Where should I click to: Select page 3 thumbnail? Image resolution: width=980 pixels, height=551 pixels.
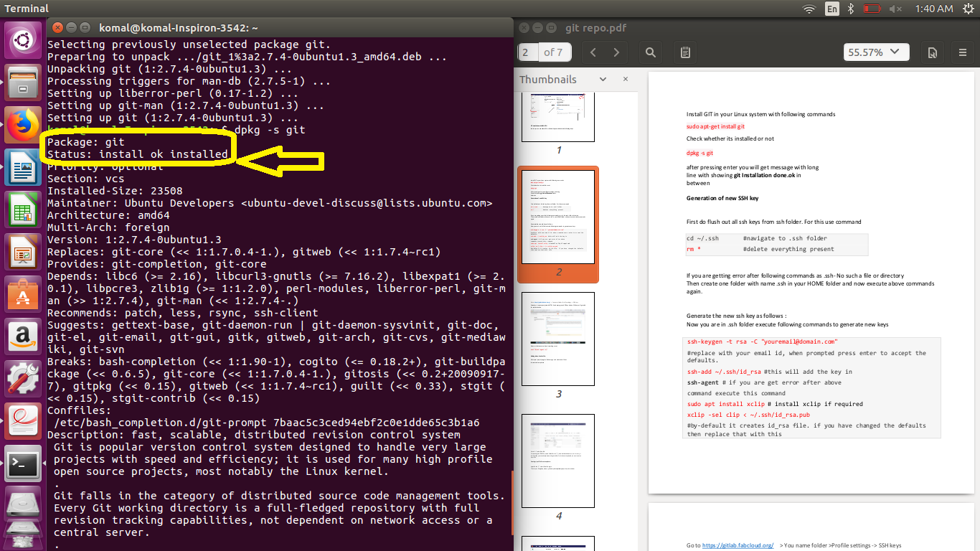[x=559, y=337]
